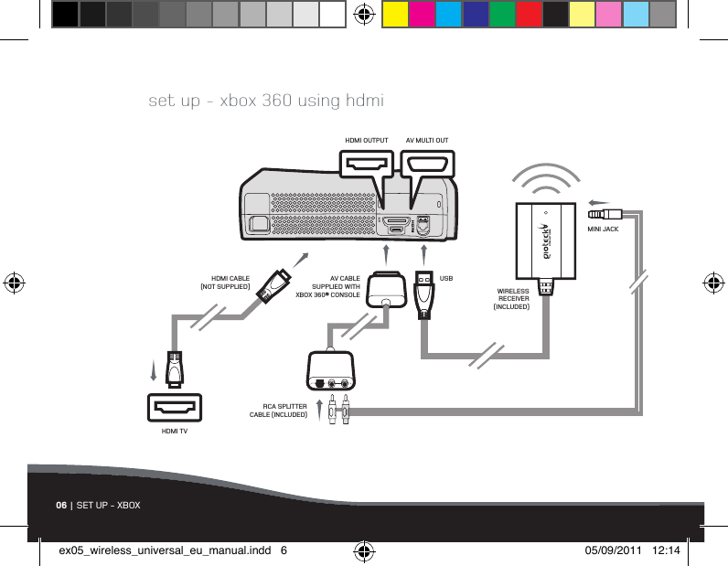Pick the green swatch in the color bar
Image resolution: width=728 pixels, height=566 pixels.
pyautogui.click(x=502, y=14)
